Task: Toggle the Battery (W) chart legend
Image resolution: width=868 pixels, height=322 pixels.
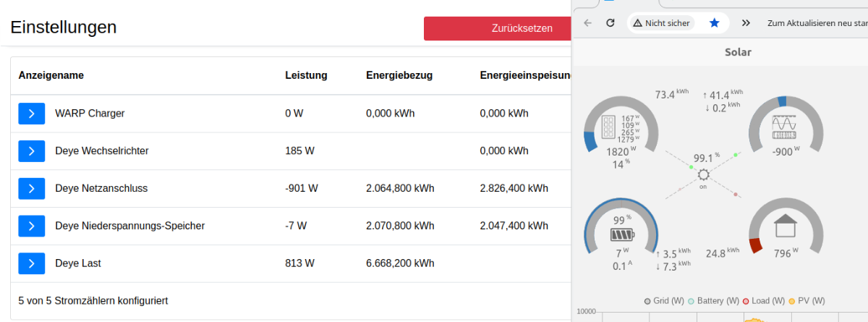Action: coord(713,300)
